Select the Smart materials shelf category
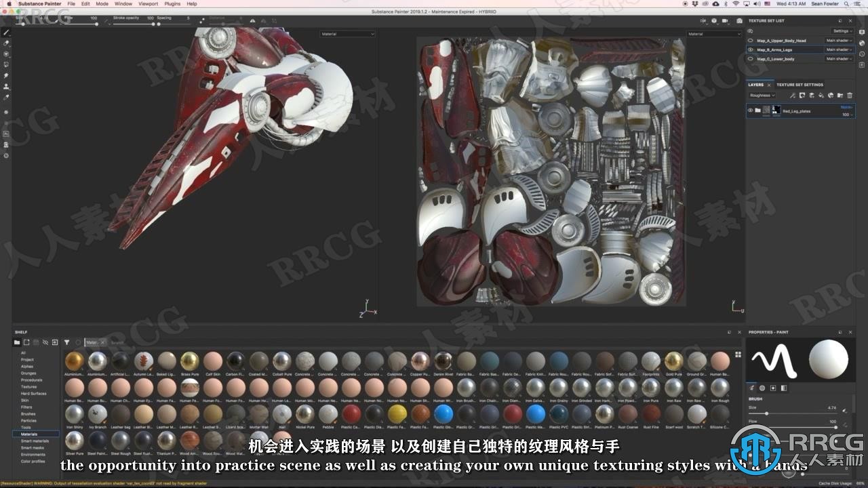Image resolution: width=868 pixels, height=488 pixels. point(35,441)
